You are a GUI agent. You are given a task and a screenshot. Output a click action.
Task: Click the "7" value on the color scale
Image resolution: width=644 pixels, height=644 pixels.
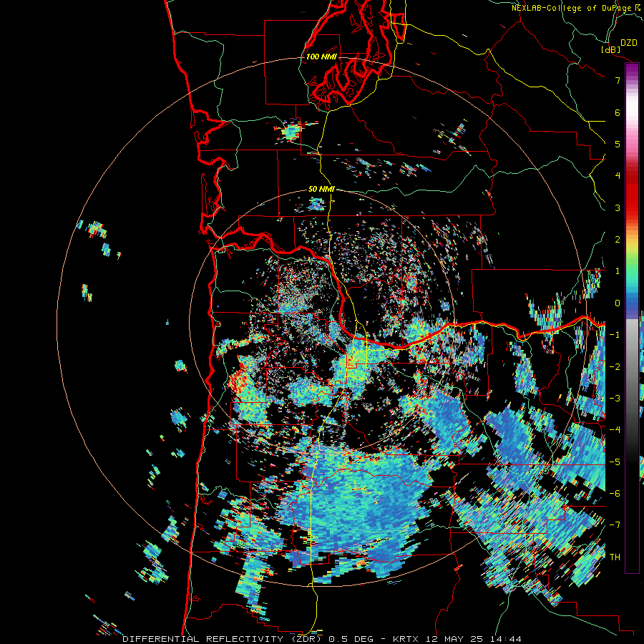tap(618, 80)
